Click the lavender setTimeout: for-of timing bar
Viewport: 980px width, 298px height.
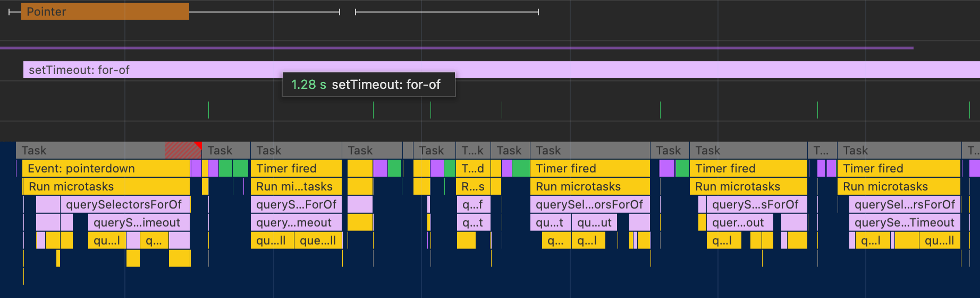point(502,70)
